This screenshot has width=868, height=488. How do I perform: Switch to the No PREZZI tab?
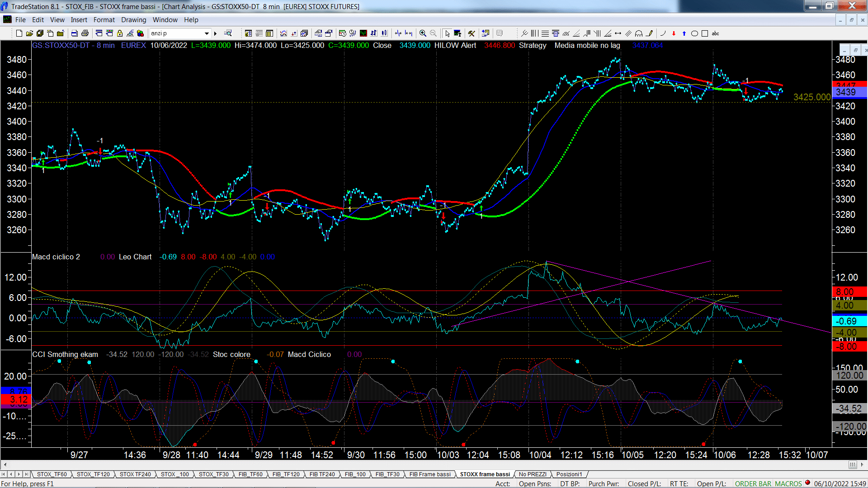533,474
